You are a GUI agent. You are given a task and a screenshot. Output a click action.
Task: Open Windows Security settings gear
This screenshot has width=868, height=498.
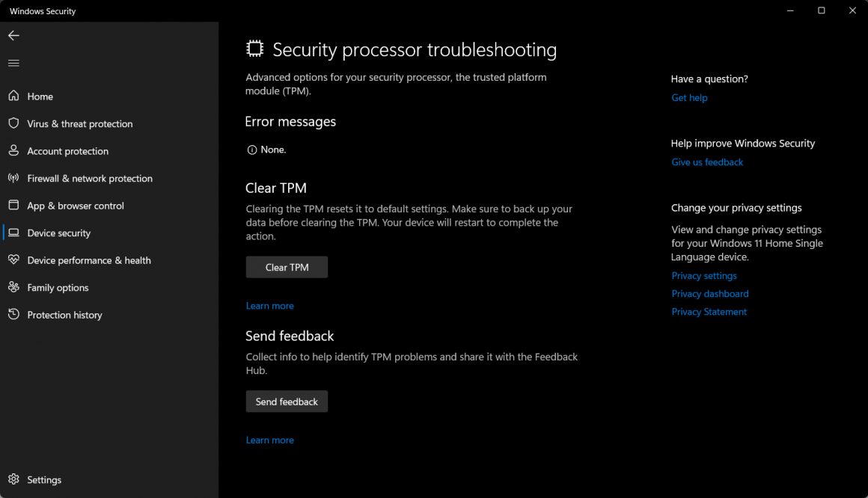pyautogui.click(x=34, y=479)
